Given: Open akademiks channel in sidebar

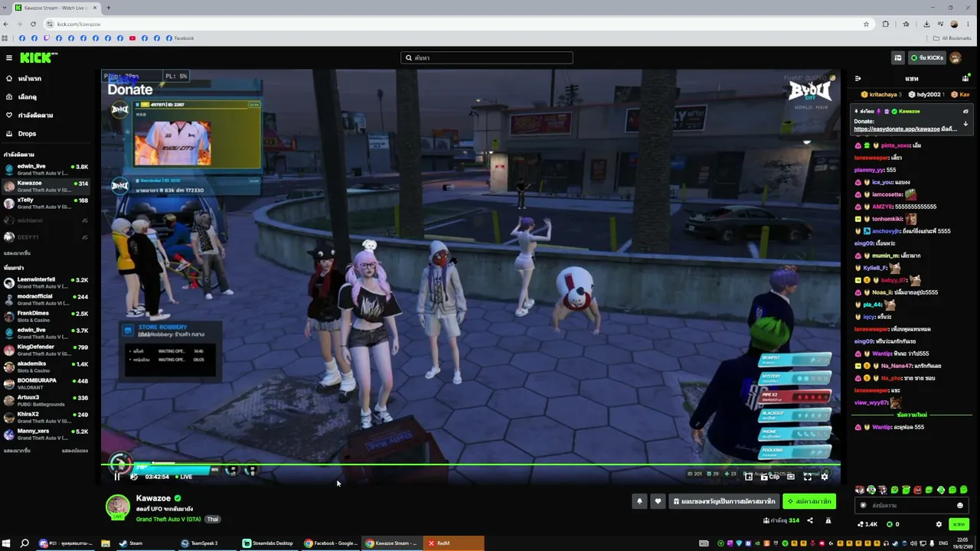Looking at the screenshot, I should [x=46, y=367].
